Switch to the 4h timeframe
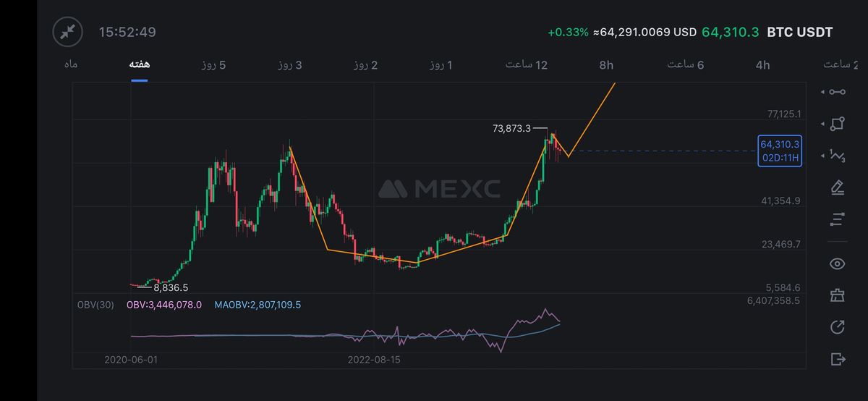Viewport: 868px width, 401px height. (x=762, y=65)
